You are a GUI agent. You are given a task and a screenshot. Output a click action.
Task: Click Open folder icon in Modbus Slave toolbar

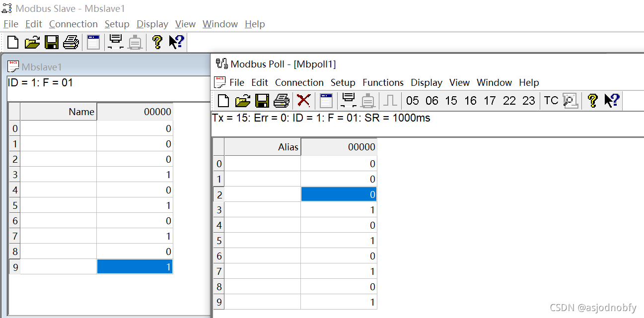(x=32, y=42)
